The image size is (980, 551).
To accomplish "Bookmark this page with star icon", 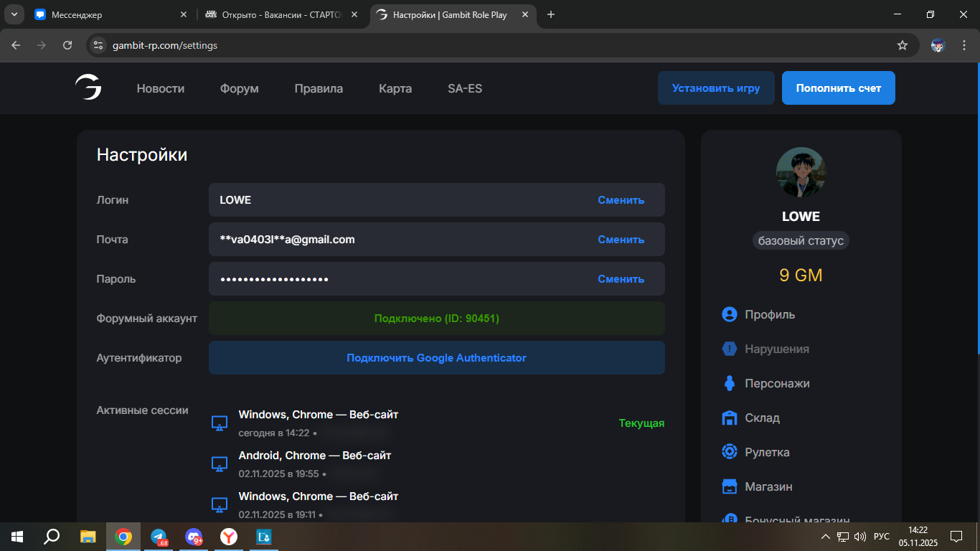I will click(902, 45).
